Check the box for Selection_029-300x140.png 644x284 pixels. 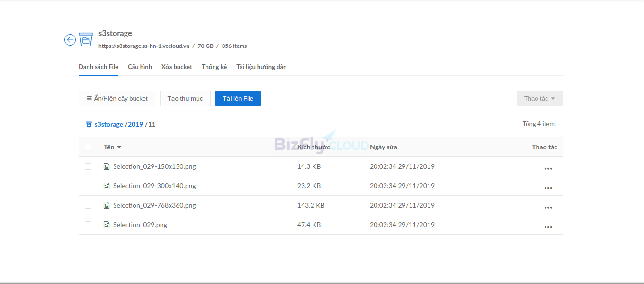(x=88, y=186)
